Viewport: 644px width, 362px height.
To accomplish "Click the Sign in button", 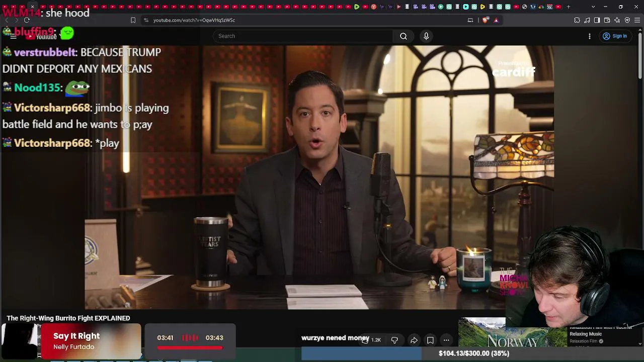I will [615, 36].
